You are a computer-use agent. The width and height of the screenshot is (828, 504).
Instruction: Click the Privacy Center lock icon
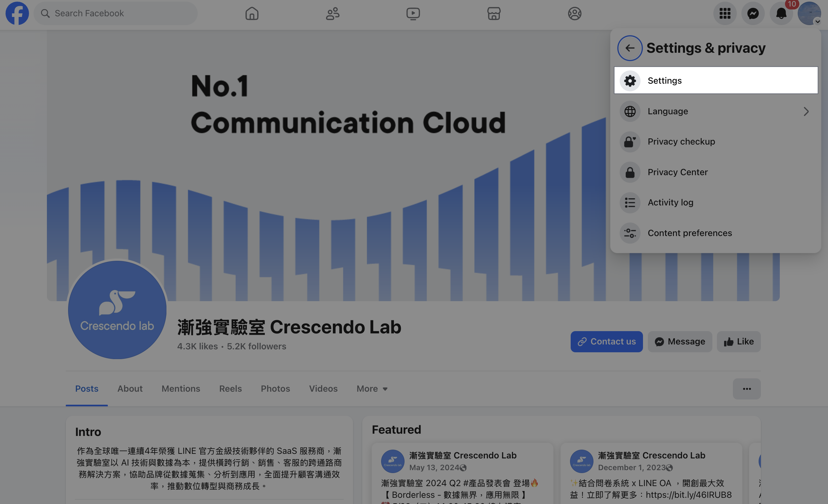tap(630, 172)
